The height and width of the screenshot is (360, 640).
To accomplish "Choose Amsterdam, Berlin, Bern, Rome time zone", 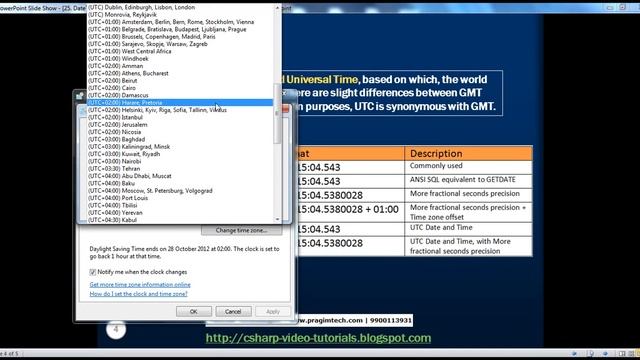I will (180, 22).
